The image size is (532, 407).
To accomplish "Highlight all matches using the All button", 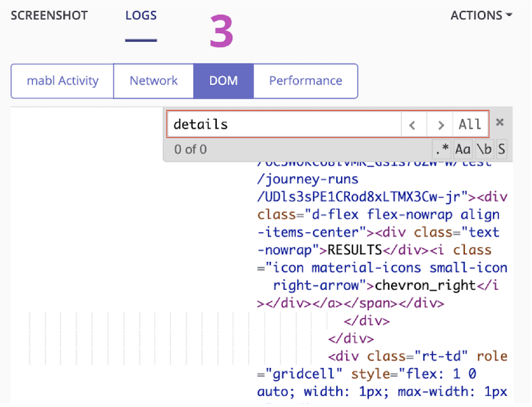I will (469, 124).
